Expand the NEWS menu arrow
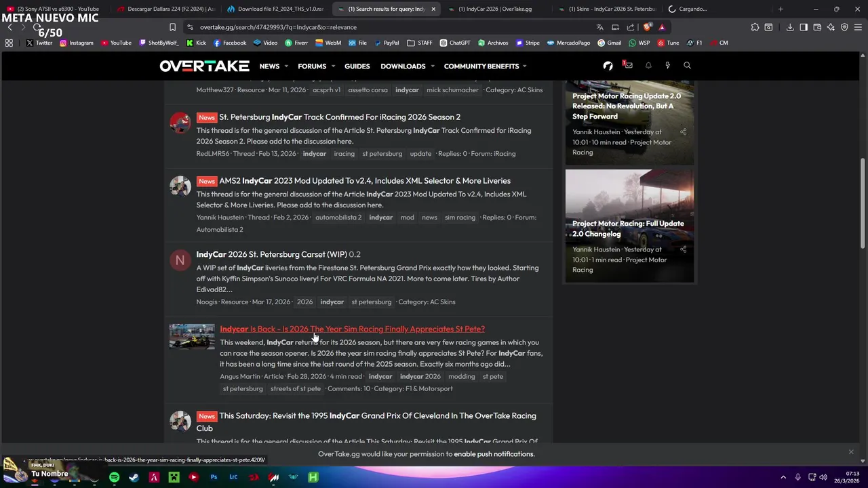 [x=286, y=66]
